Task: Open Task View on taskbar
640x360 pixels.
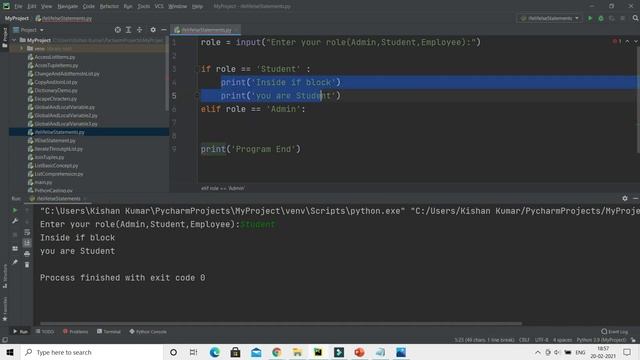Action: pos(193,352)
